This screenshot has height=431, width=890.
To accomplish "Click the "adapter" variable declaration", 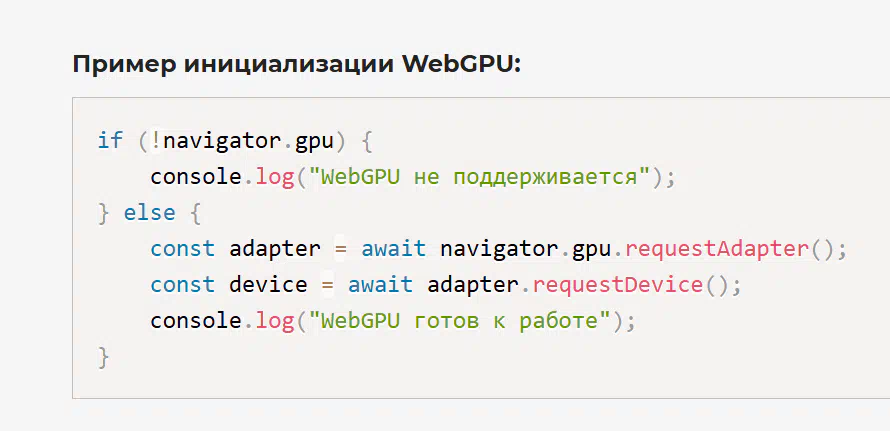I will (x=275, y=249).
